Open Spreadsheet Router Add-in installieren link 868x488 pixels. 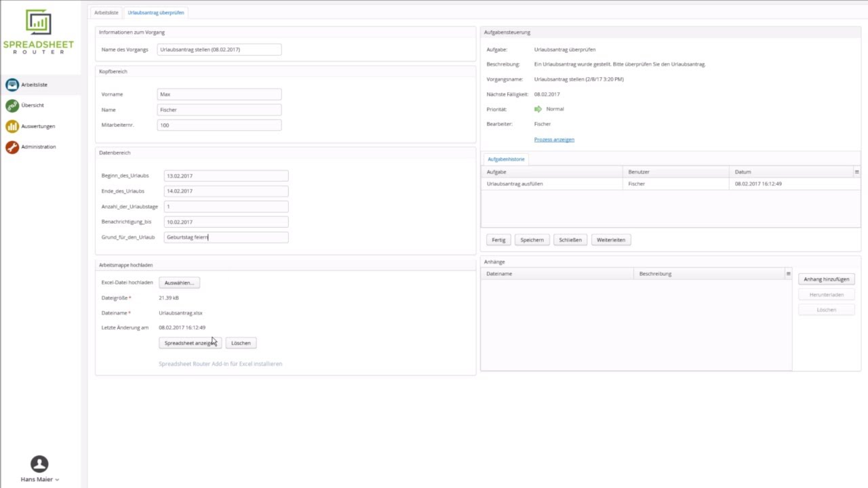[220, 364]
